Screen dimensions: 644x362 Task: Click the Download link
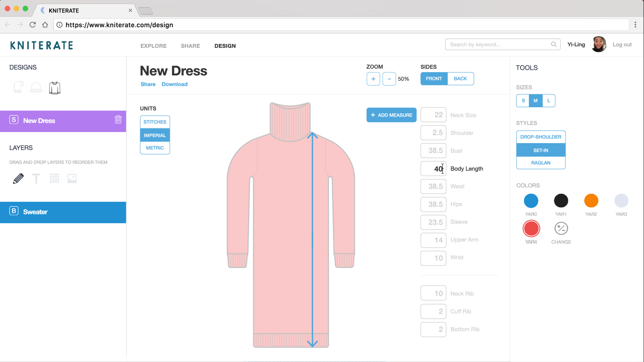(x=174, y=84)
